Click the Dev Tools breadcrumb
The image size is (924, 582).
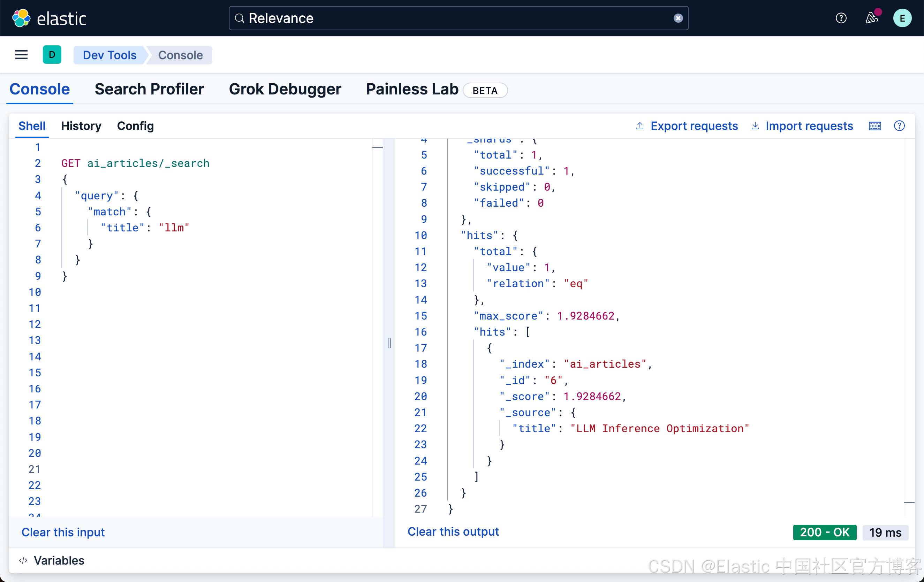coord(109,55)
